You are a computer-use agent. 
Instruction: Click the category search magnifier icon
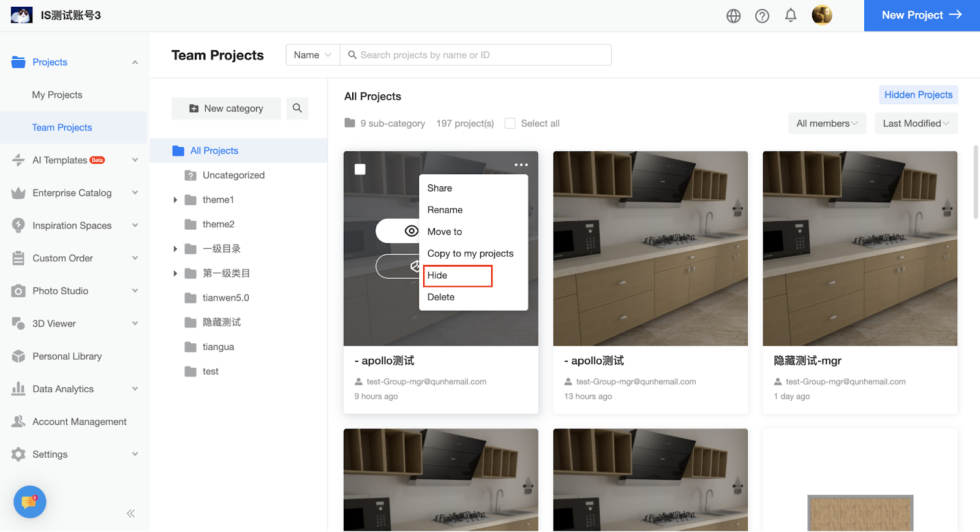[297, 108]
